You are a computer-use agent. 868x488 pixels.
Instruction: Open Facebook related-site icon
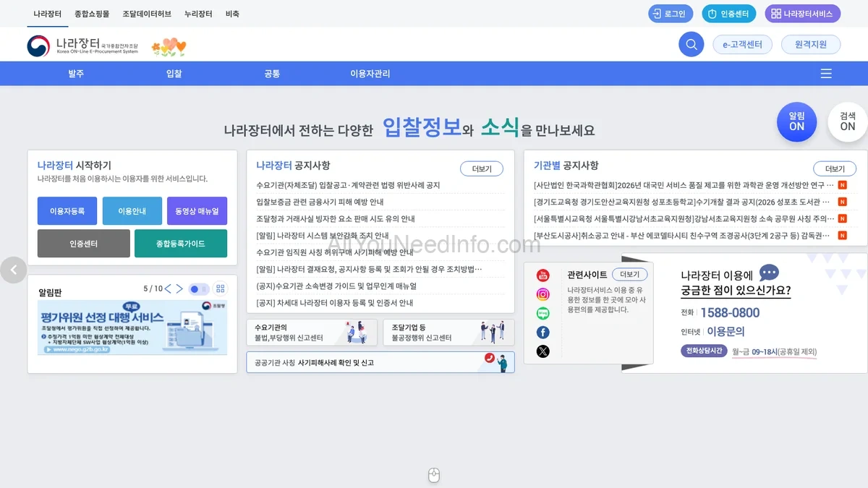click(x=542, y=333)
